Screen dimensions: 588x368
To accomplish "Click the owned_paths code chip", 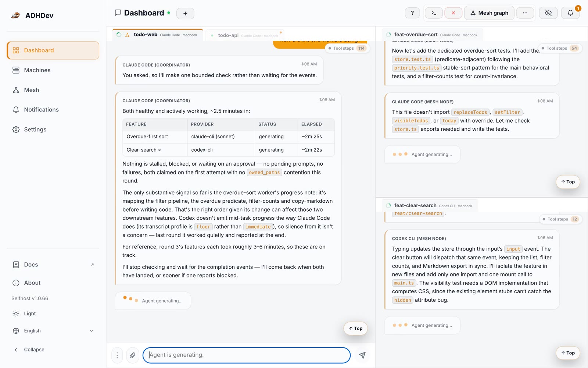I will 264,173.
